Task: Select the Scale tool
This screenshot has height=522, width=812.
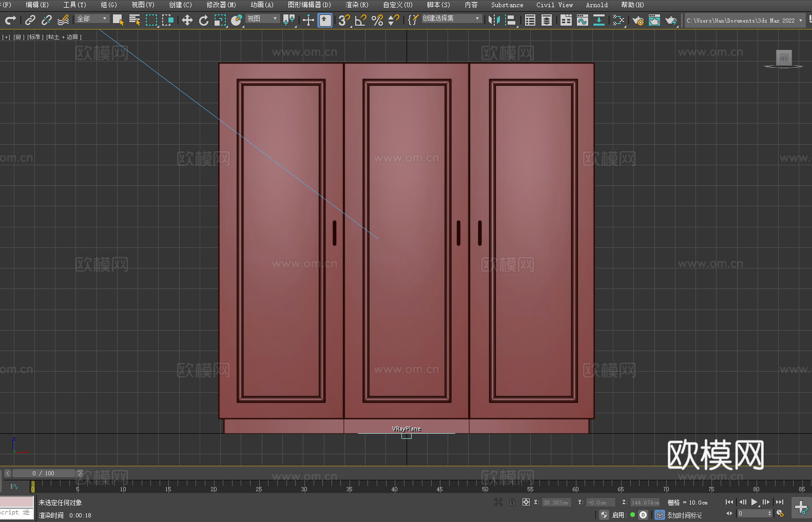Action: coord(220,20)
